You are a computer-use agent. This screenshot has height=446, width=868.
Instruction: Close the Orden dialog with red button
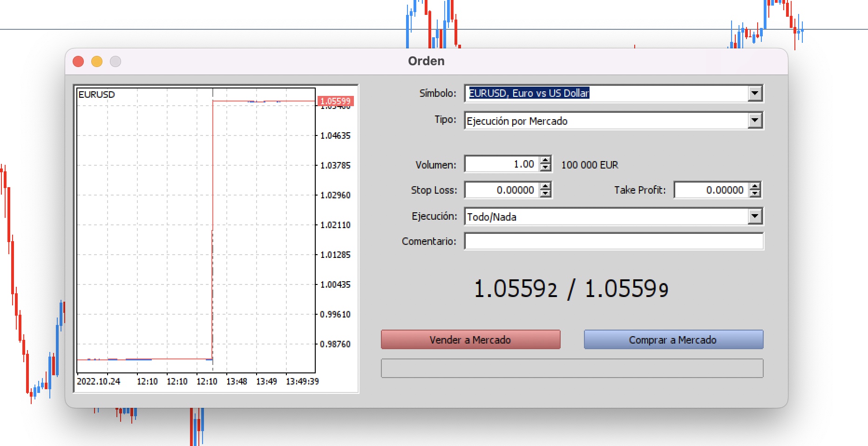(x=78, y=61)
